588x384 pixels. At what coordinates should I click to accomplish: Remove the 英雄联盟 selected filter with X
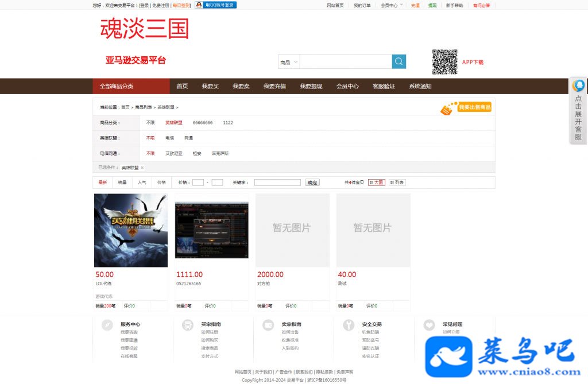pos(142,168)
